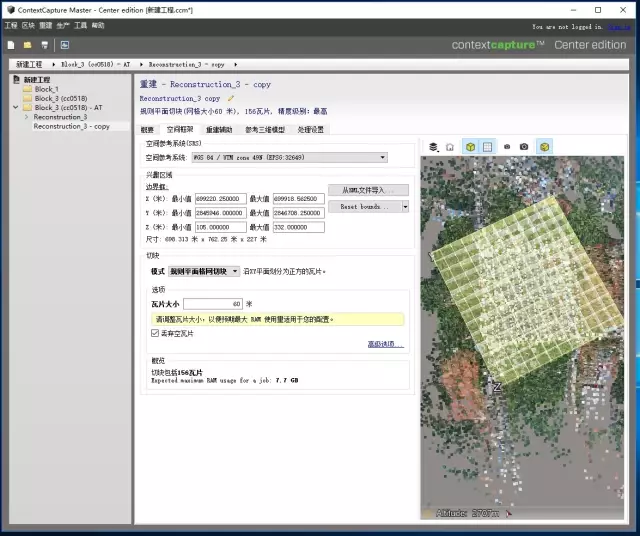640x536 pixels.
Task: Switch to the 参考三维模型 tab
Action: click(x=265, y=129)
